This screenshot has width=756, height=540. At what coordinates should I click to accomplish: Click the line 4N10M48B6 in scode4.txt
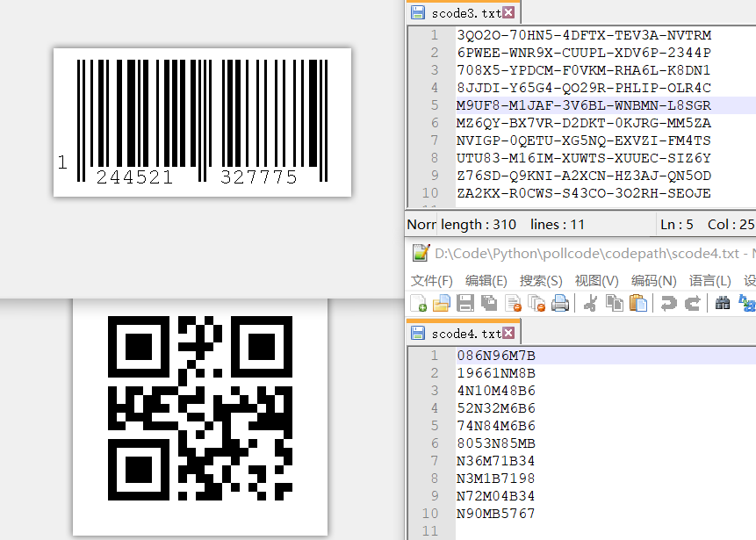tap(496, 391)
